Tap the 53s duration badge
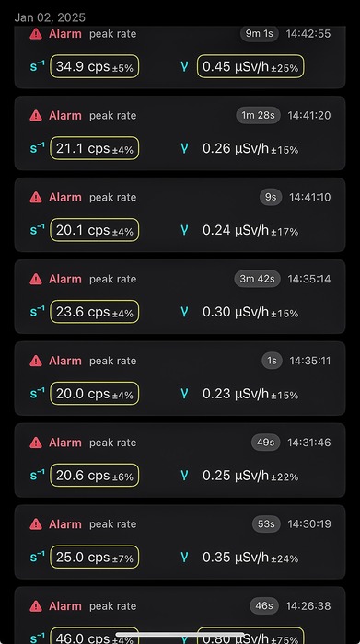 click(266, 524)
